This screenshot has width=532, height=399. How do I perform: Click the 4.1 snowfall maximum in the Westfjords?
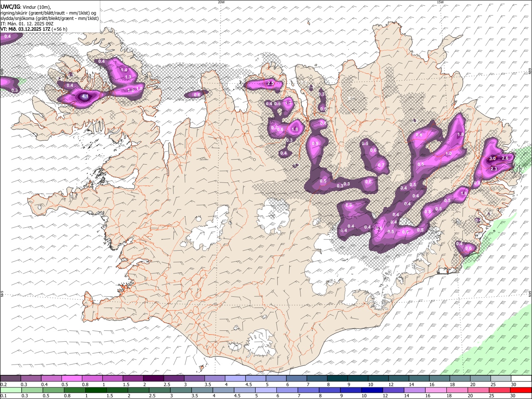tap(85, 96)
